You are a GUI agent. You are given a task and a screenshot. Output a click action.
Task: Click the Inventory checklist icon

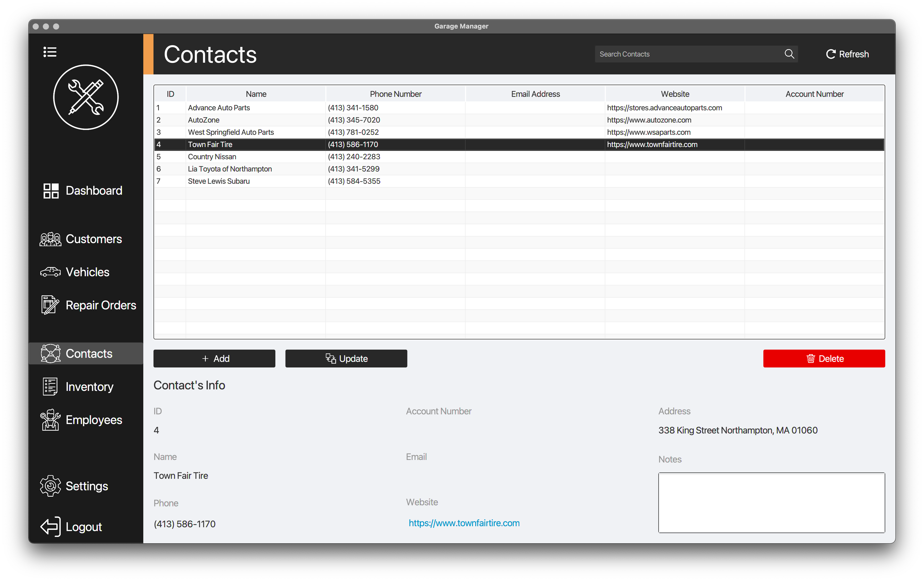pyautogui.click(x=50, y=387)
